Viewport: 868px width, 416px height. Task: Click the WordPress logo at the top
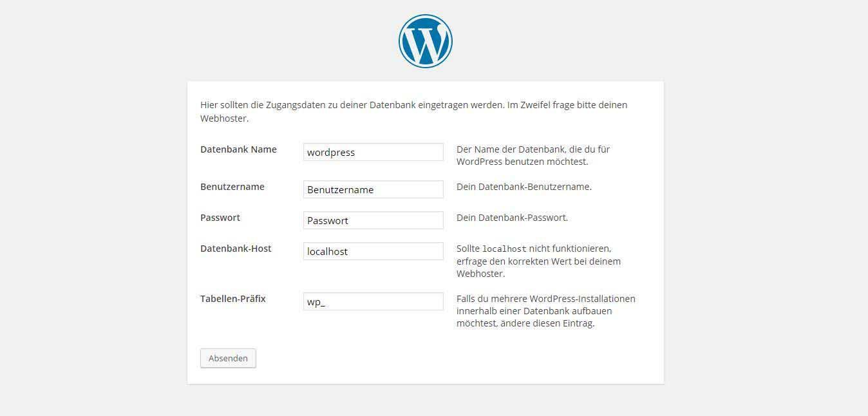click(x=426, y=41)
